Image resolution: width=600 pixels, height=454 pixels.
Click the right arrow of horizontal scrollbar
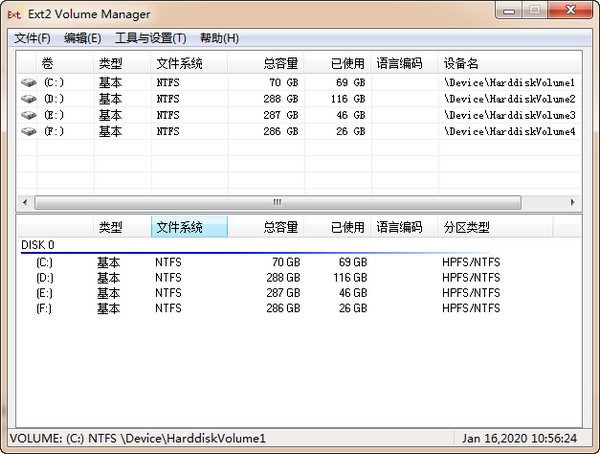pos(573,202)
